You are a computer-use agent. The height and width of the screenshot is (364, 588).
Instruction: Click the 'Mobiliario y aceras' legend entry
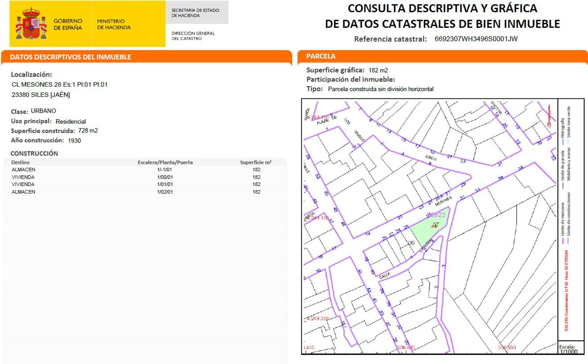(569, 164)
